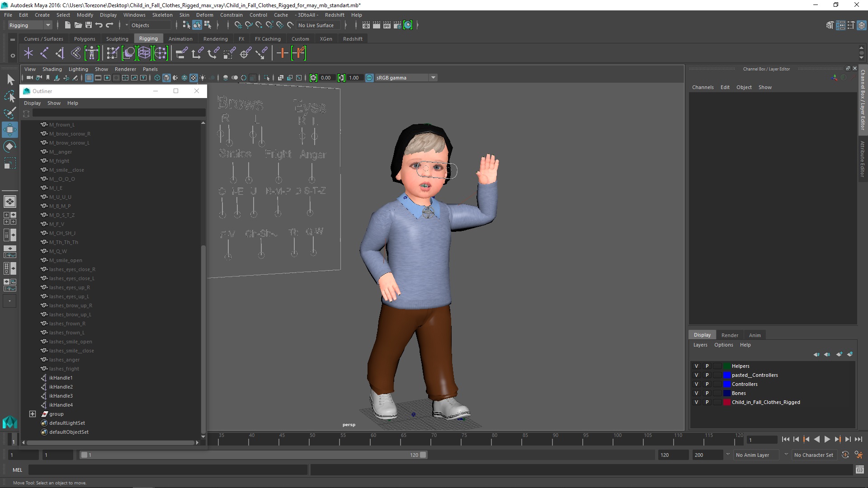Screen dimensions: 868x488
Task: Click the Save scene toolbar icon
Action: (89, 25)
